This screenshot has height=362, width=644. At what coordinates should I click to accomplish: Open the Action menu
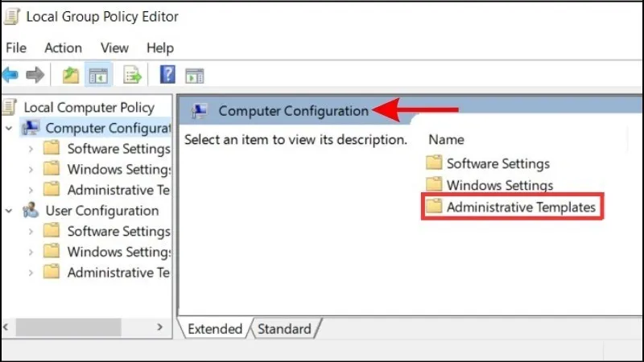click(64, 48)
